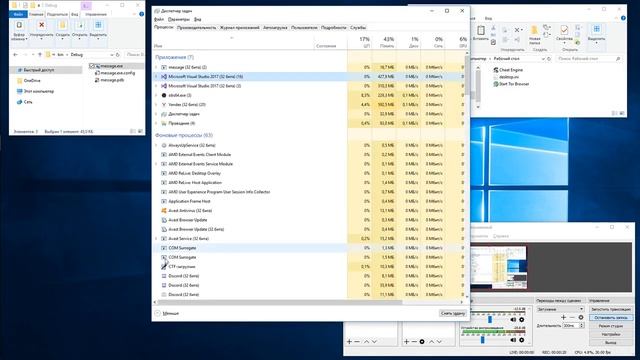Click the red Упорядочить icon in Debug Explorer
The image size is (640, 360).
41,25
